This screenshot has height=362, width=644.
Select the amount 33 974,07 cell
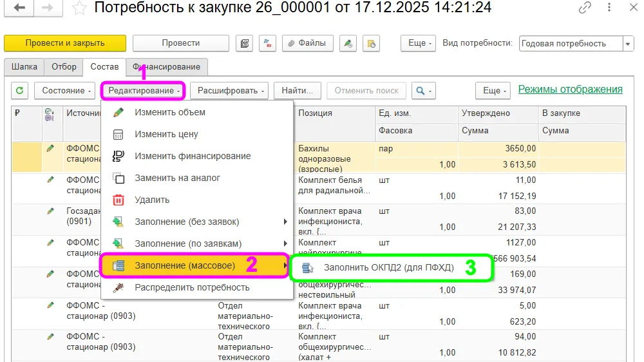[498, 290]
